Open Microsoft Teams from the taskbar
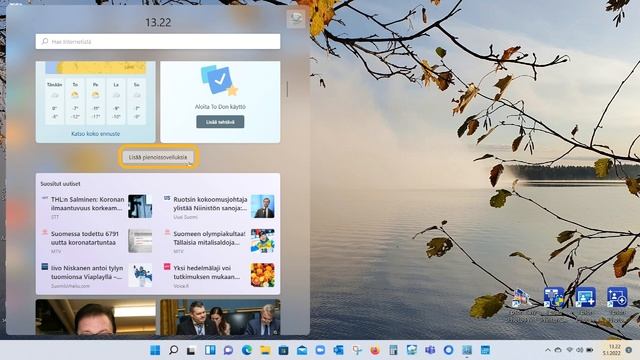The height and width of the screenshot is (360, 640). pyautogui.click(x=430, y=350)
